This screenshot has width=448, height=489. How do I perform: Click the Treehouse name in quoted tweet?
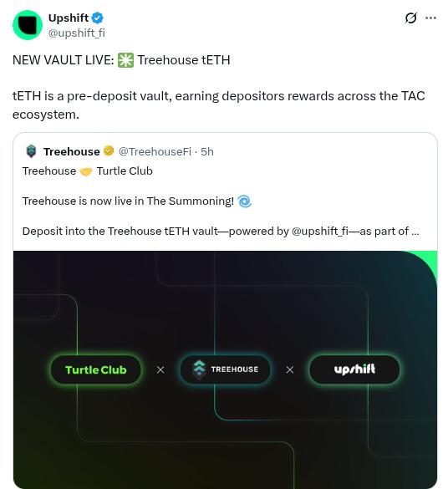pos(71,151)
